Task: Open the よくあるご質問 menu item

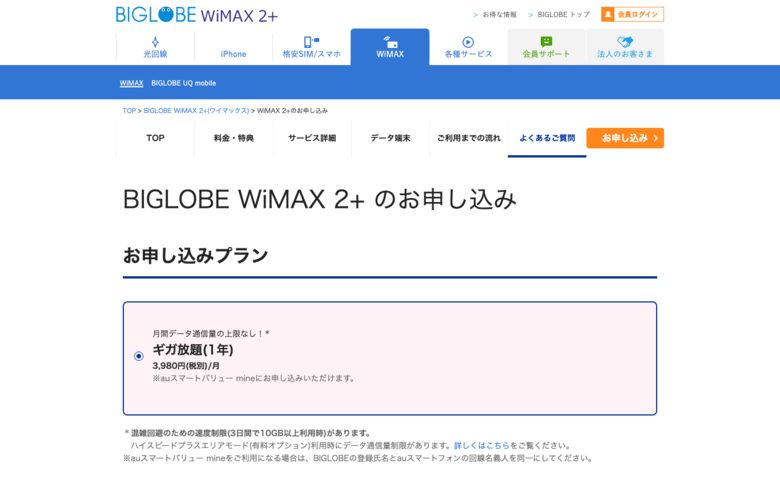Action: coord(547,138)
